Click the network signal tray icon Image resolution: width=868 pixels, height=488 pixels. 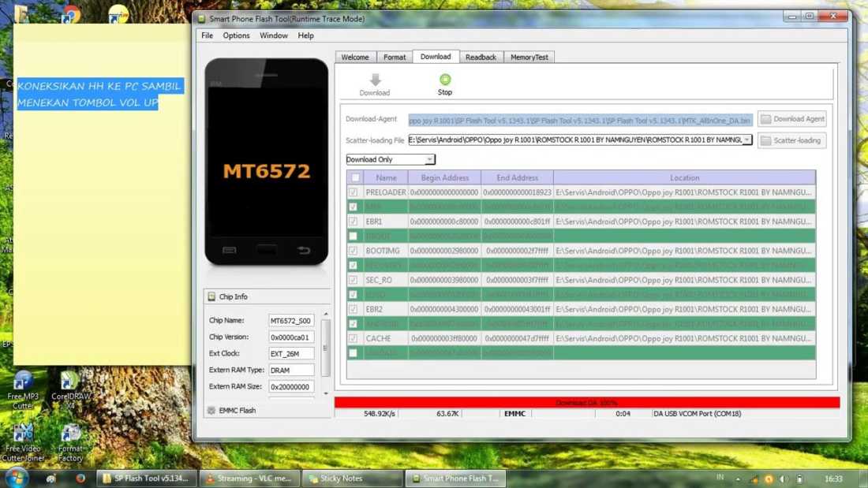754,479
